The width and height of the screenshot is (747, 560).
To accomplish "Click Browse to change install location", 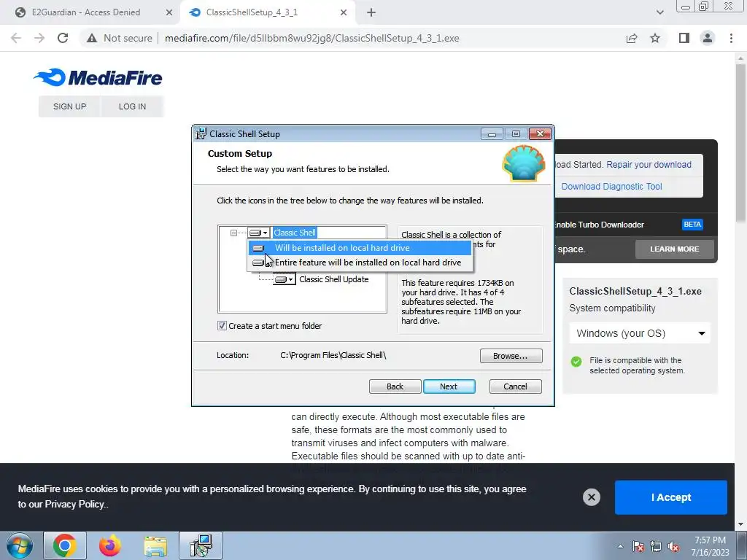I will coord(511,356).
